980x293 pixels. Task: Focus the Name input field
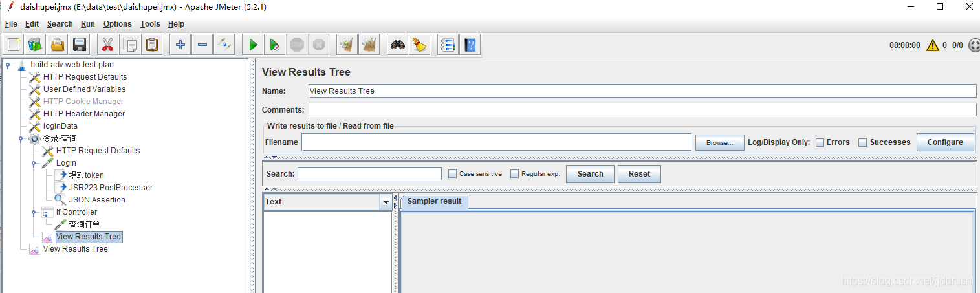coord(642,91)
